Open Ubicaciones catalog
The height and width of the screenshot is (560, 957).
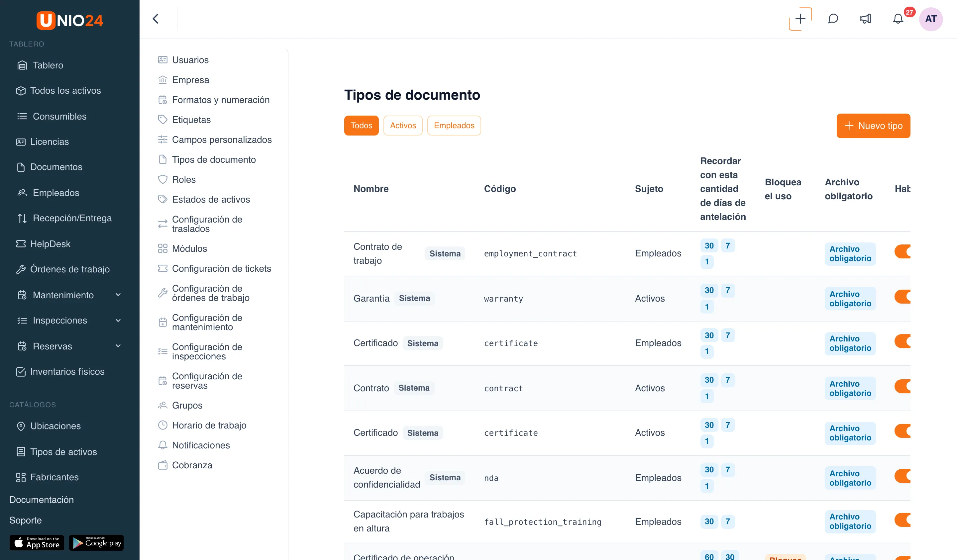48,426
